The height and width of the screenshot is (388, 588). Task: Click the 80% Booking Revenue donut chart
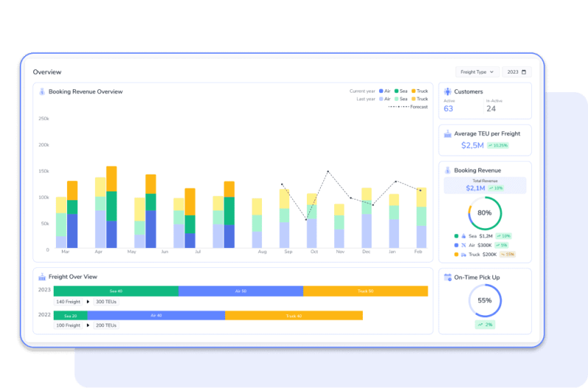[484, 213]
